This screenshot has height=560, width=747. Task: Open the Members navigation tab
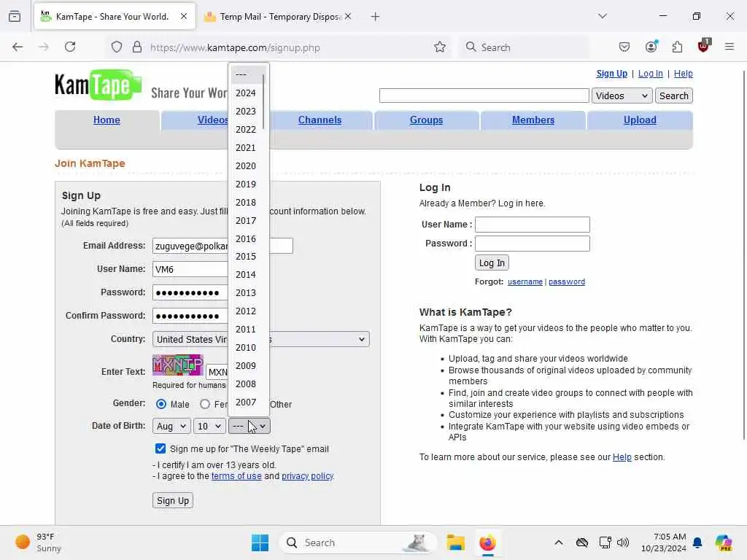[x=533, y=120]
